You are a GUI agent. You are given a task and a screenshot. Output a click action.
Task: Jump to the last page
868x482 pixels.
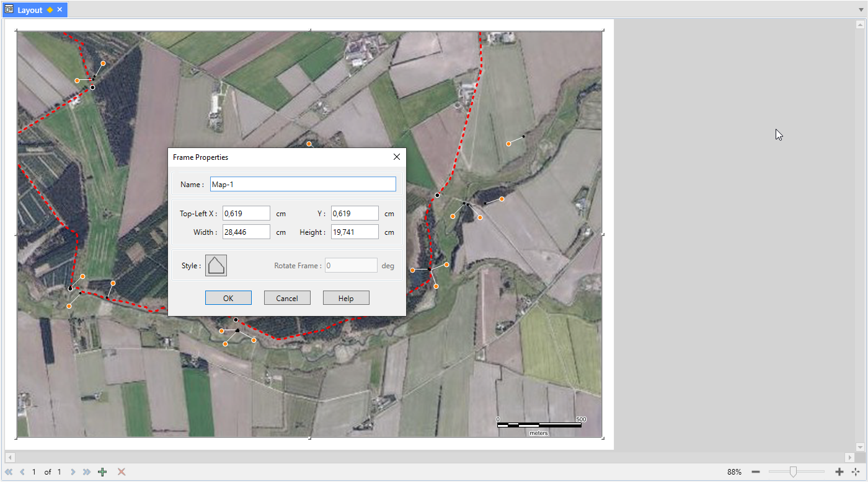coord(86,471)
